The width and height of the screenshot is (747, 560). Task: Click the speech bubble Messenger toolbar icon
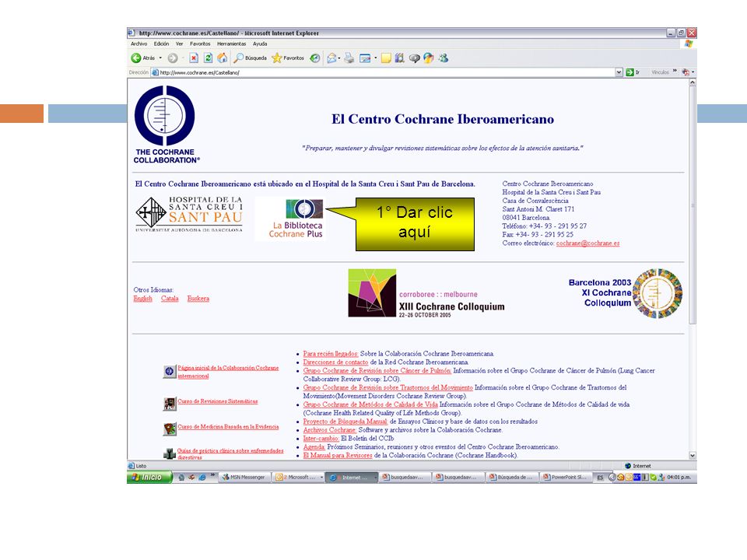tap(415, 58)
